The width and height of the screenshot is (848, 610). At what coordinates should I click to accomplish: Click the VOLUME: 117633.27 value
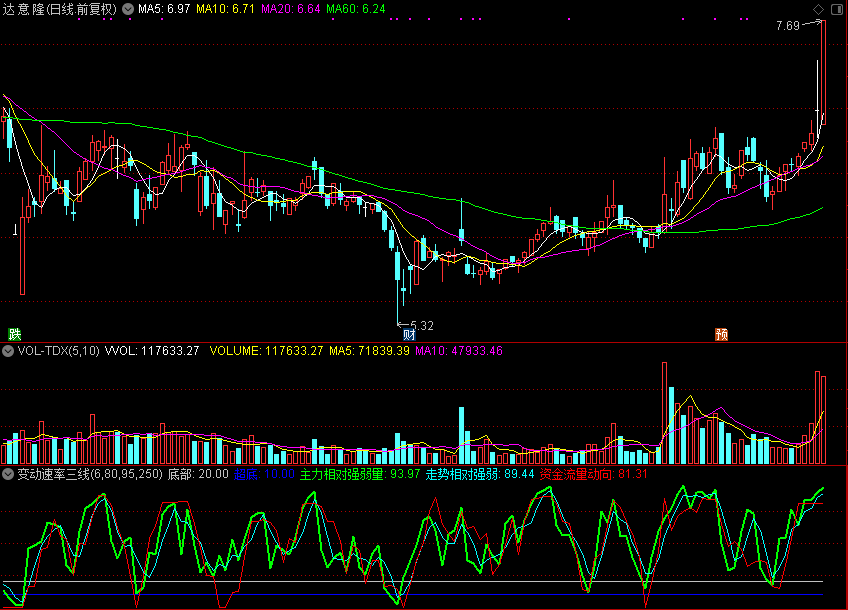click(266, 351)
